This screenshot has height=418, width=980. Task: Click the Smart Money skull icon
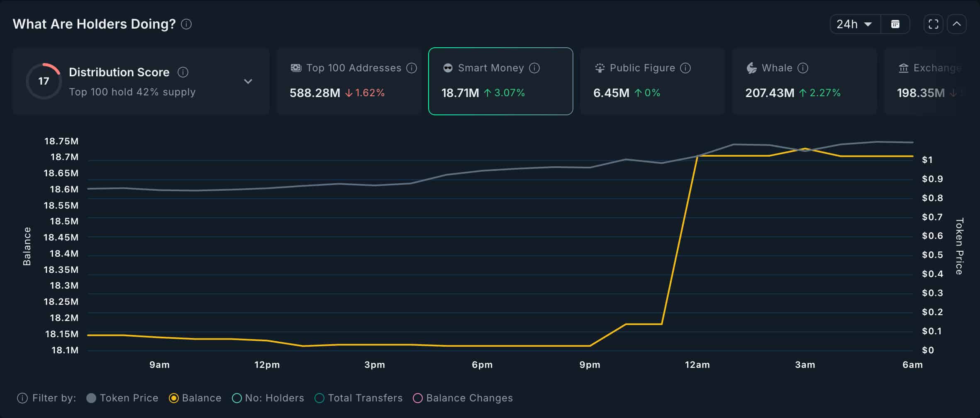447,68
